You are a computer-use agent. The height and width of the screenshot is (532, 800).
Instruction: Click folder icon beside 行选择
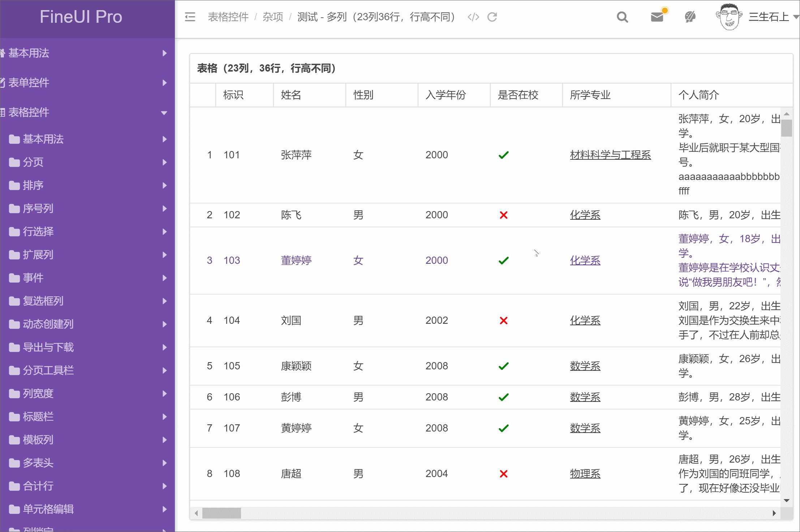14,232
